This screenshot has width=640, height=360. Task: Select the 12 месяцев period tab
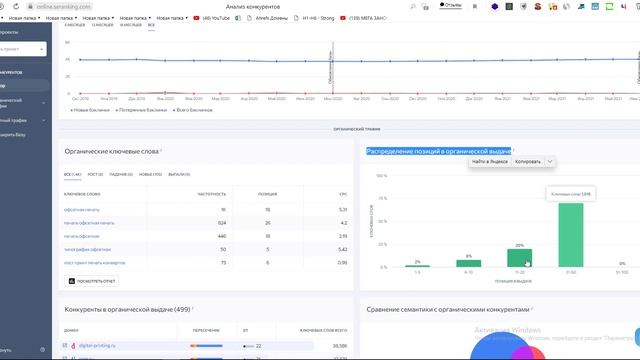point(102,25)
